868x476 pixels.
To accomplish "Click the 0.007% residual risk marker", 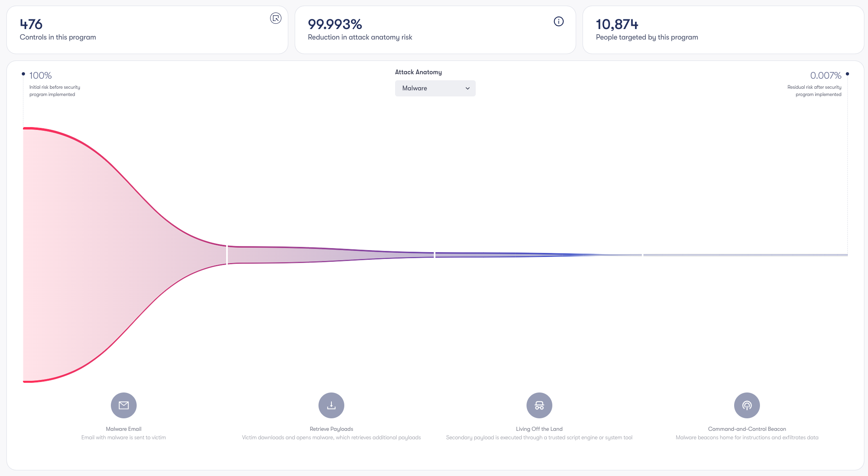I will [826, 75].
